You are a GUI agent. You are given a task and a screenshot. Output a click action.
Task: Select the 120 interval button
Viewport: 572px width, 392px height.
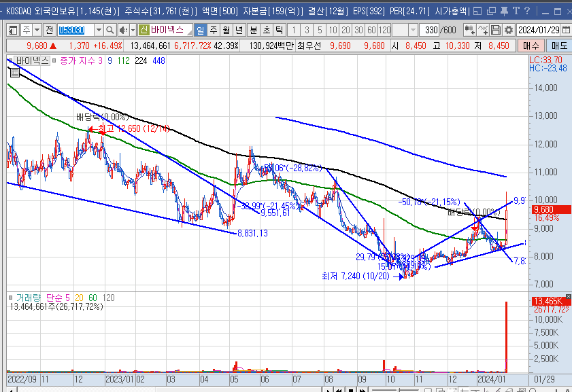pos(384,30)
